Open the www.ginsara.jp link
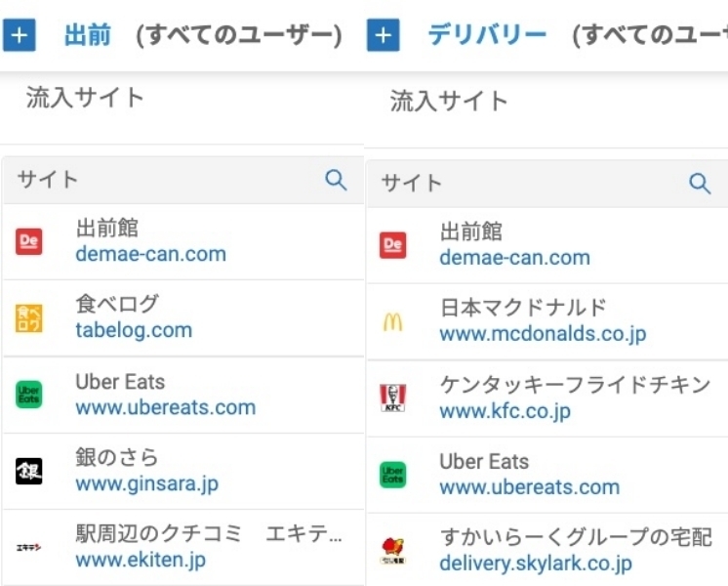728x586 pixels. pos(146,483)
